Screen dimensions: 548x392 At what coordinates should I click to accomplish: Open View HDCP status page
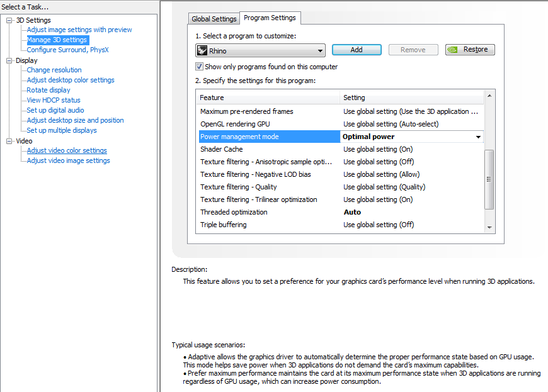54,100
